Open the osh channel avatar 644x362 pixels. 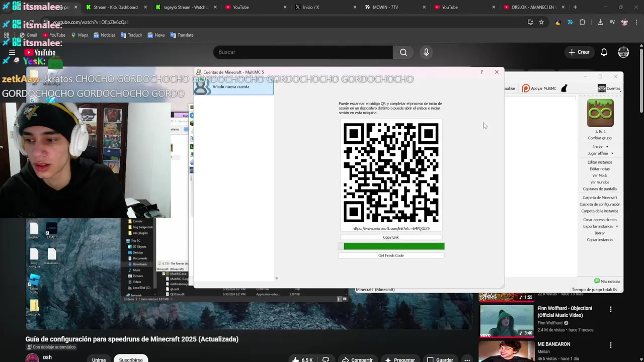pyautogui.click(x=32, y=358)
